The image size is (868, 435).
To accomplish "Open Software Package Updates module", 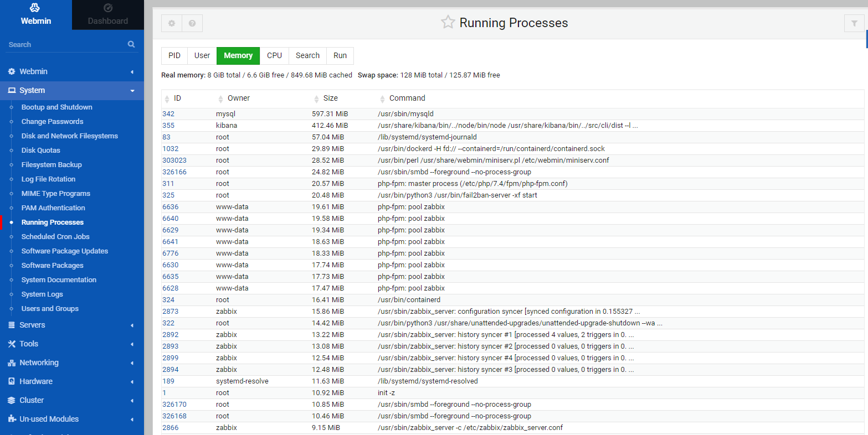I will point(65,251).
